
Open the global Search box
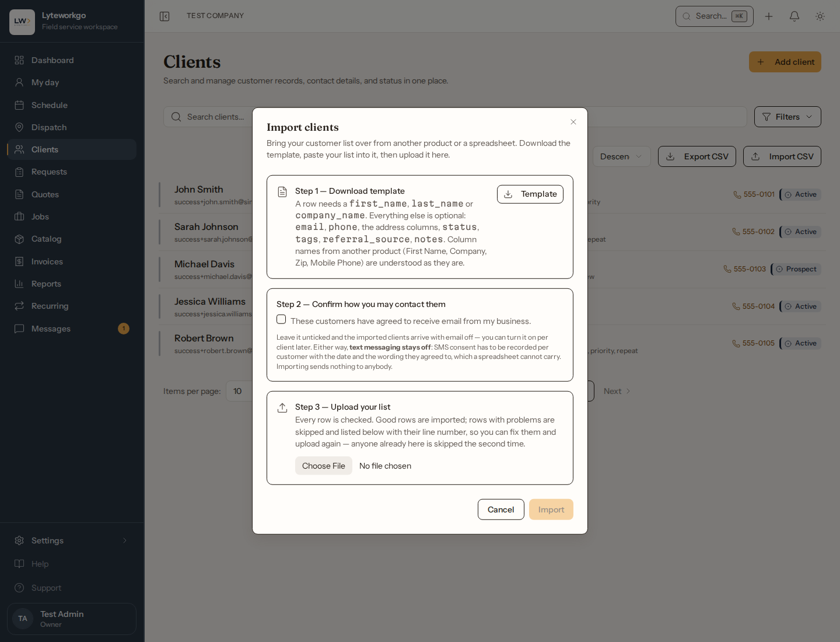[715, 16]
